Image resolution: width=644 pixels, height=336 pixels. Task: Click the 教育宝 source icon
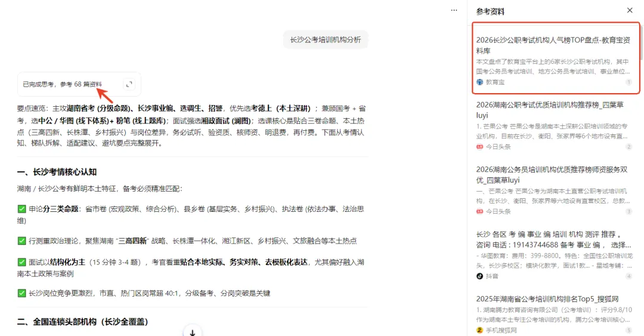point(479,82)
